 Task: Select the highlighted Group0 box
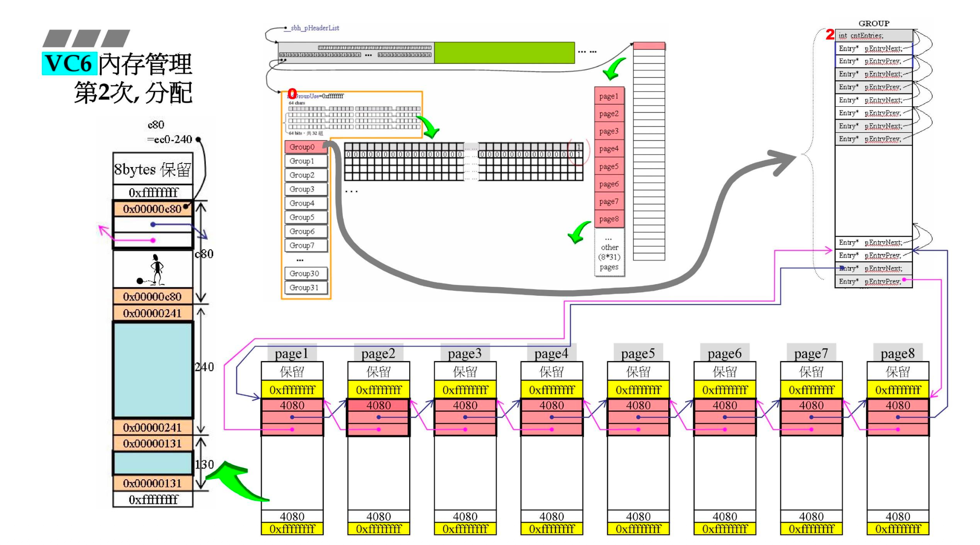[306, 147]
